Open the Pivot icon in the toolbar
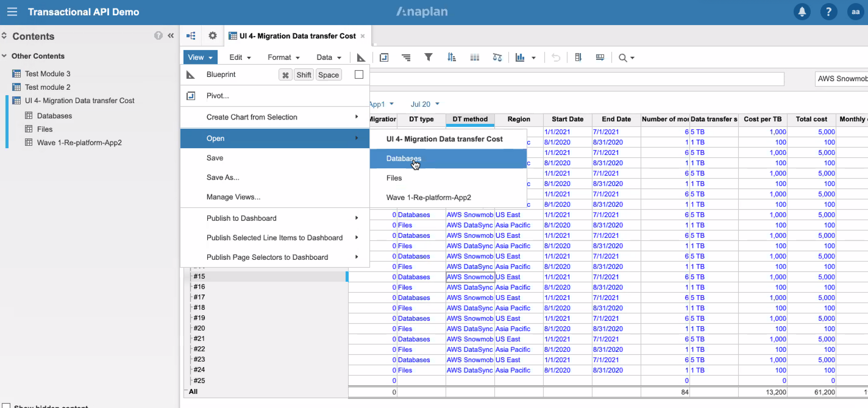The image size is (868, 408). point(384,57)
